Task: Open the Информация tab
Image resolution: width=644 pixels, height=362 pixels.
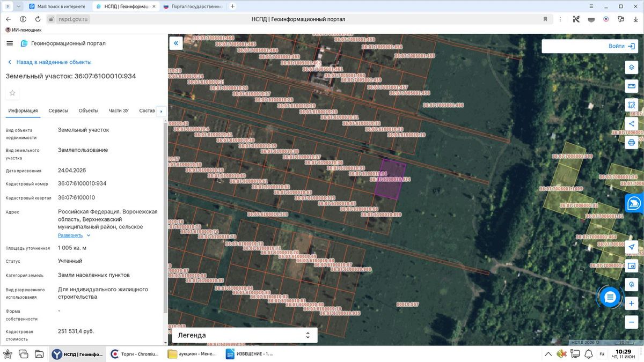Action: click(x=23, y=110)
